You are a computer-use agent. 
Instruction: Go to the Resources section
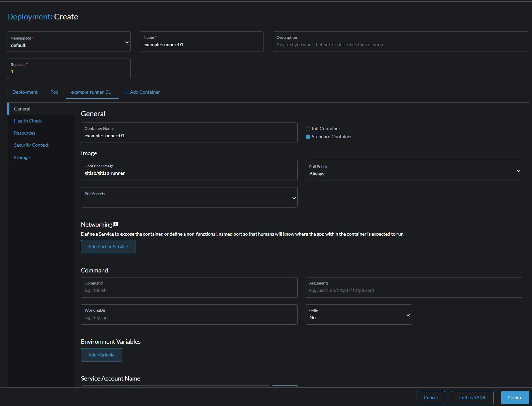24,133
